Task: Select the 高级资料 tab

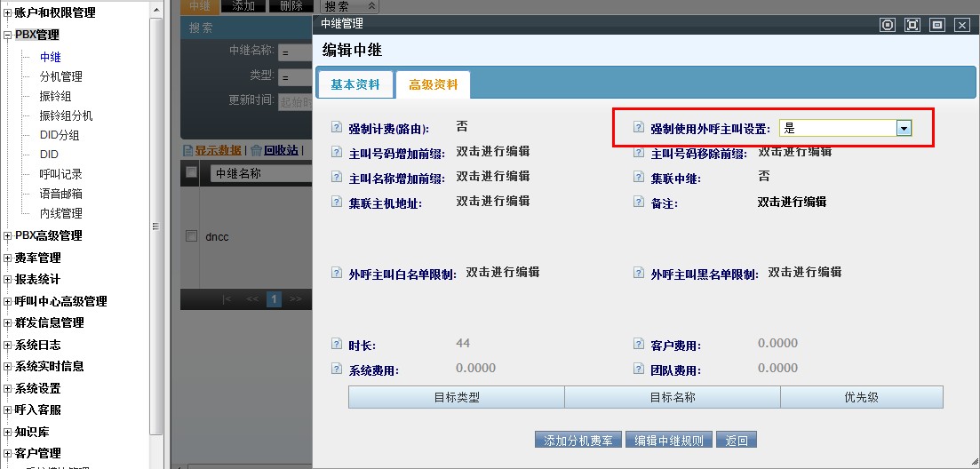Action: (434, 84)
